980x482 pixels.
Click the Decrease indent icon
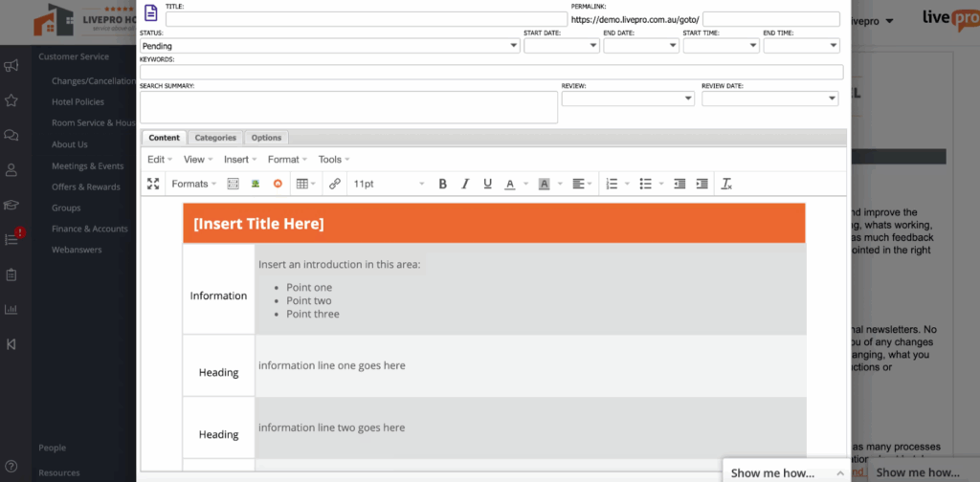(679, 184)
